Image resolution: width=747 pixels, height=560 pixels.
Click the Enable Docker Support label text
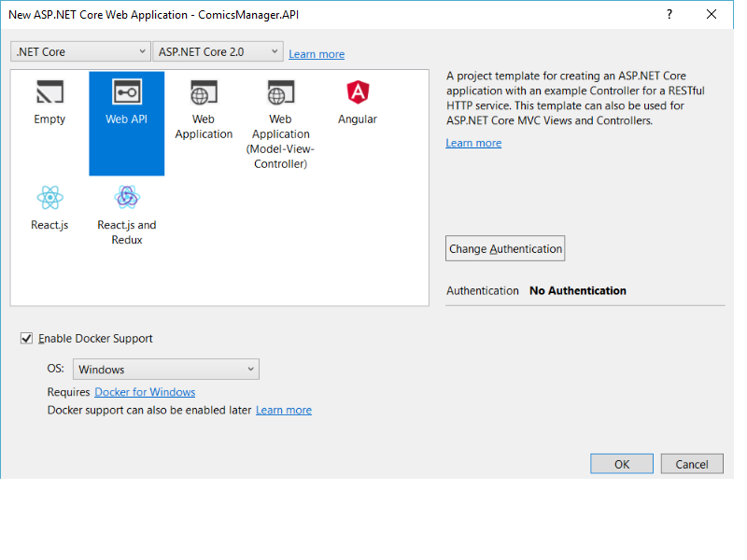[x=95, y=338]
